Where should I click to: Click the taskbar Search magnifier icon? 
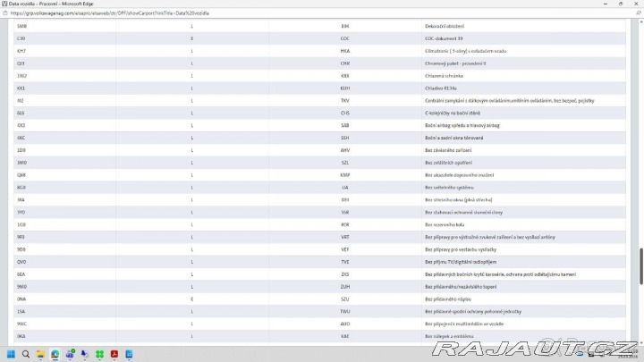coord(25,354)
